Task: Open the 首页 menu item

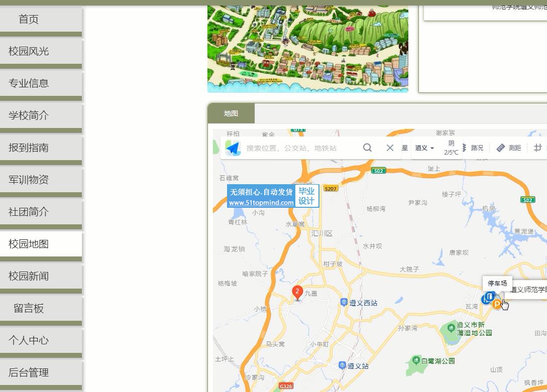Action: click(41, 19)
